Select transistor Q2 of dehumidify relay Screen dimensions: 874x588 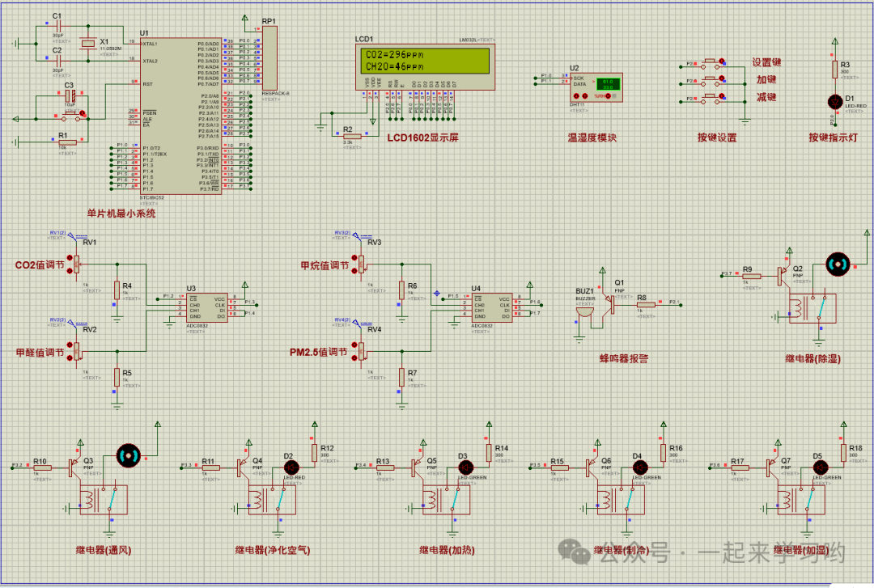click(x=785, y=275)
